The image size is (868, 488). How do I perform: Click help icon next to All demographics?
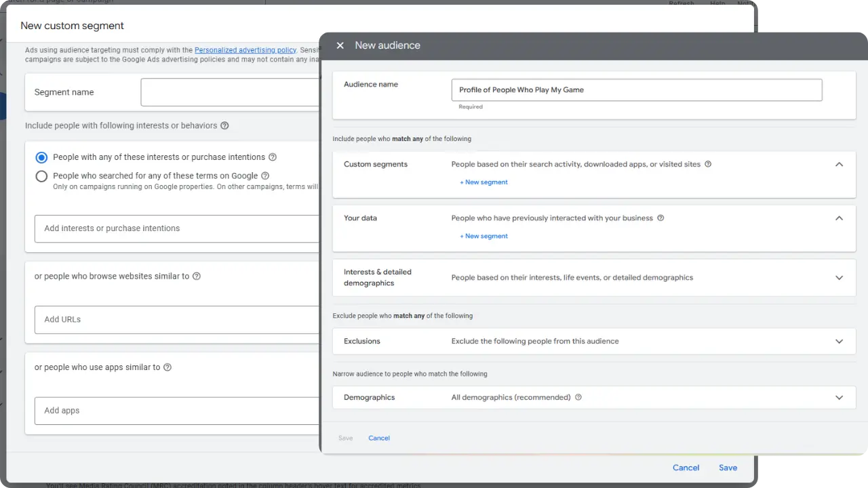click(x=578, y=398)
